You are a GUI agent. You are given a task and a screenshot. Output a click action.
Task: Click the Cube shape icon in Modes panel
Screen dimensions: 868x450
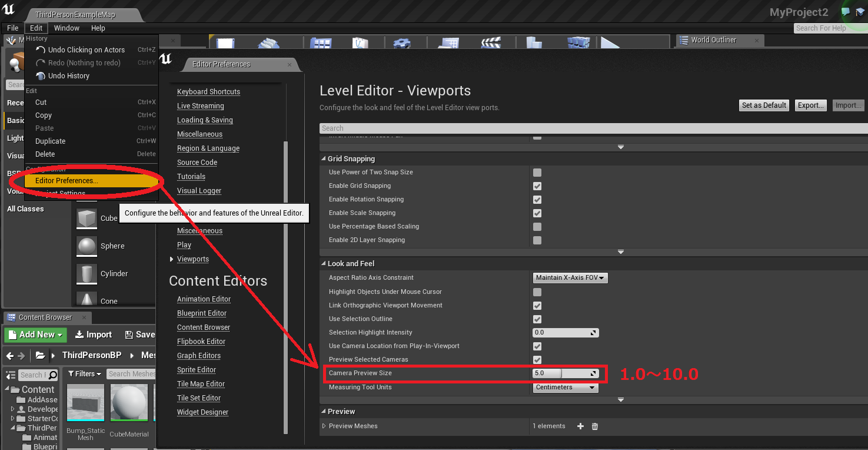click(87, 219)
